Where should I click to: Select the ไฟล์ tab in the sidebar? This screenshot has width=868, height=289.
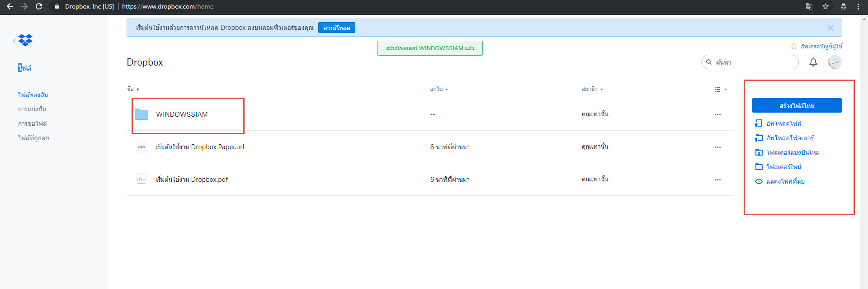coord(25,68)
